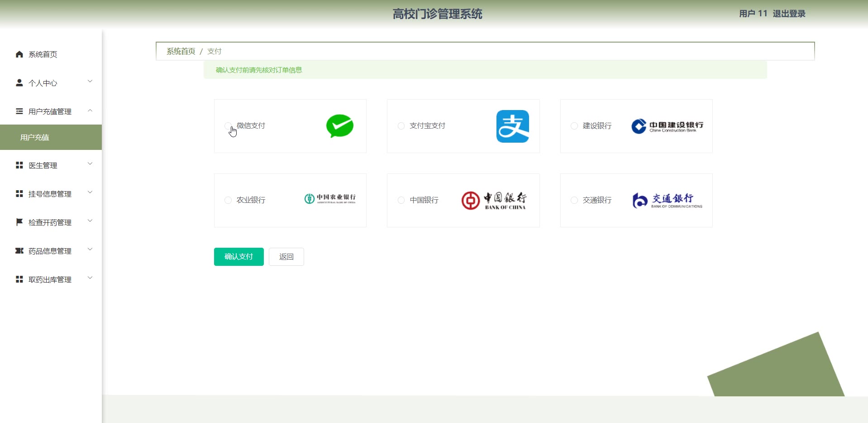Open the 取药出库管理 sidebar menu
Screen dimensions: 868x423
click(51, 279)
